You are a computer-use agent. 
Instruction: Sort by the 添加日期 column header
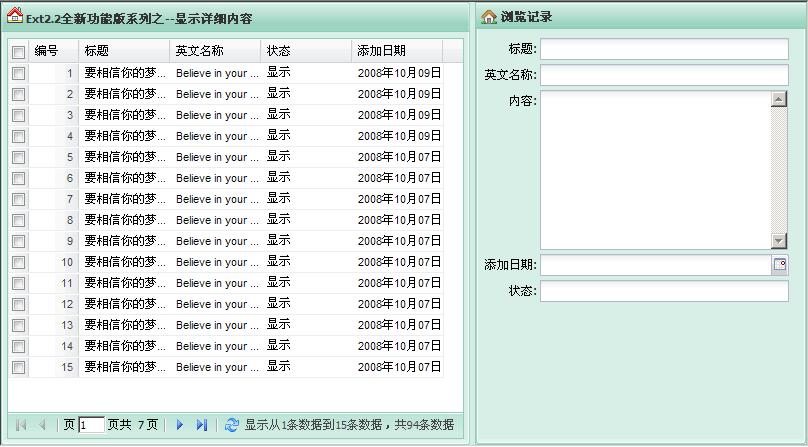pos(397,51)
